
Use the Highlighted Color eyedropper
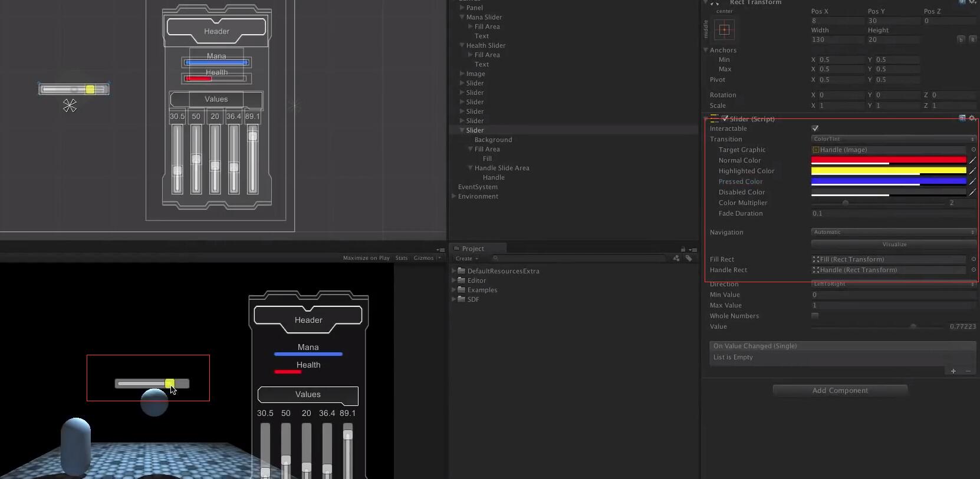(973, 171)
